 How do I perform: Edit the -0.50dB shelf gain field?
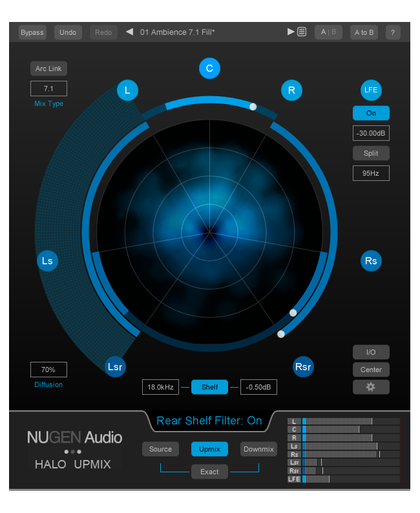pos(258,387)
